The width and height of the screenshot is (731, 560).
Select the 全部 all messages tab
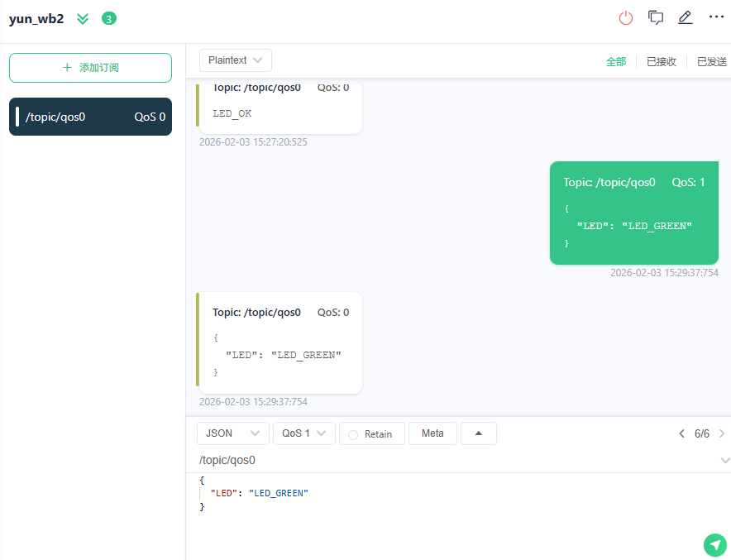616,61
